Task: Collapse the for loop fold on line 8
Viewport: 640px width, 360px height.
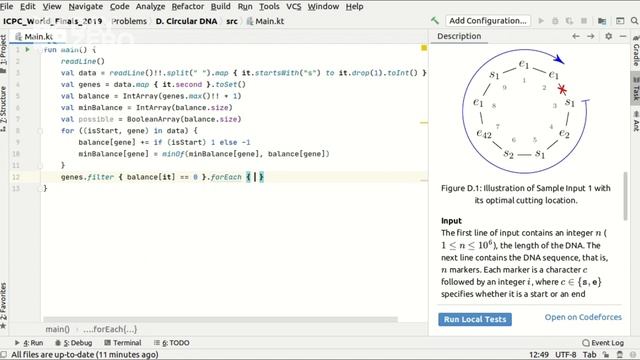Action: (x=40, y=131)
